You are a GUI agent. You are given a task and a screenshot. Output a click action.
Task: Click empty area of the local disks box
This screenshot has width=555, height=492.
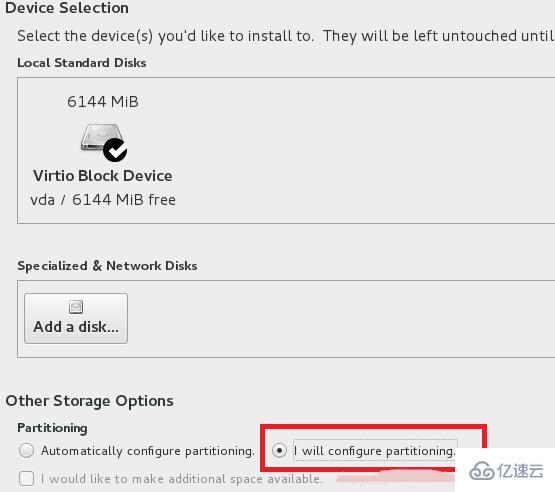[354, 150]
